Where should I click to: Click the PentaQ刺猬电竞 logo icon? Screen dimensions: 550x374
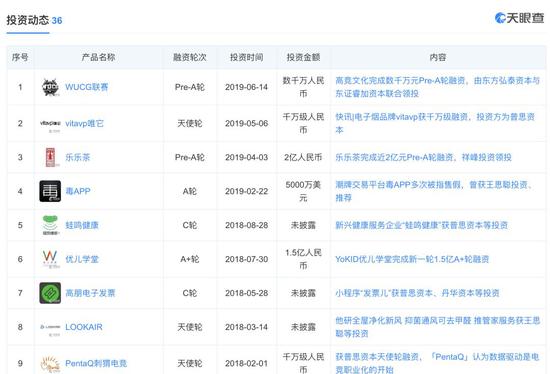(x=50, y=363)
